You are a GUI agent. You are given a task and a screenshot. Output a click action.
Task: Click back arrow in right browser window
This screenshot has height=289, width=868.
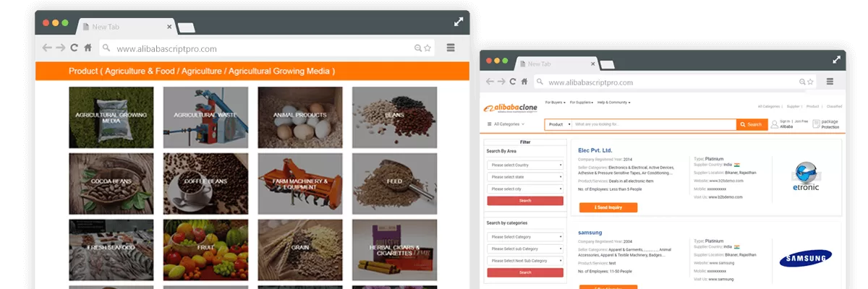pos(490,82)
